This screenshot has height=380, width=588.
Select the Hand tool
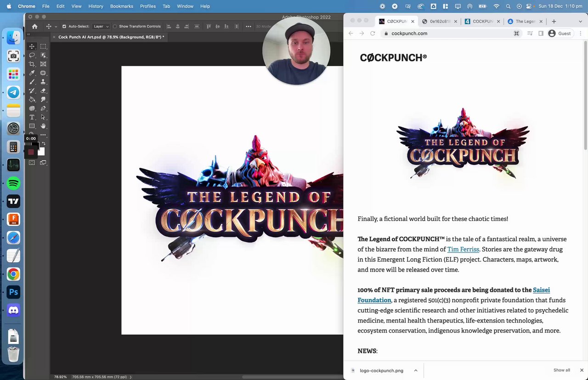coord(43,126)
